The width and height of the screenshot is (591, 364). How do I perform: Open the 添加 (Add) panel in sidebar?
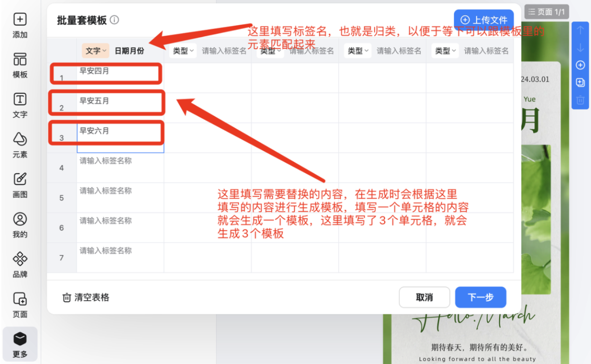click(20, 25)
